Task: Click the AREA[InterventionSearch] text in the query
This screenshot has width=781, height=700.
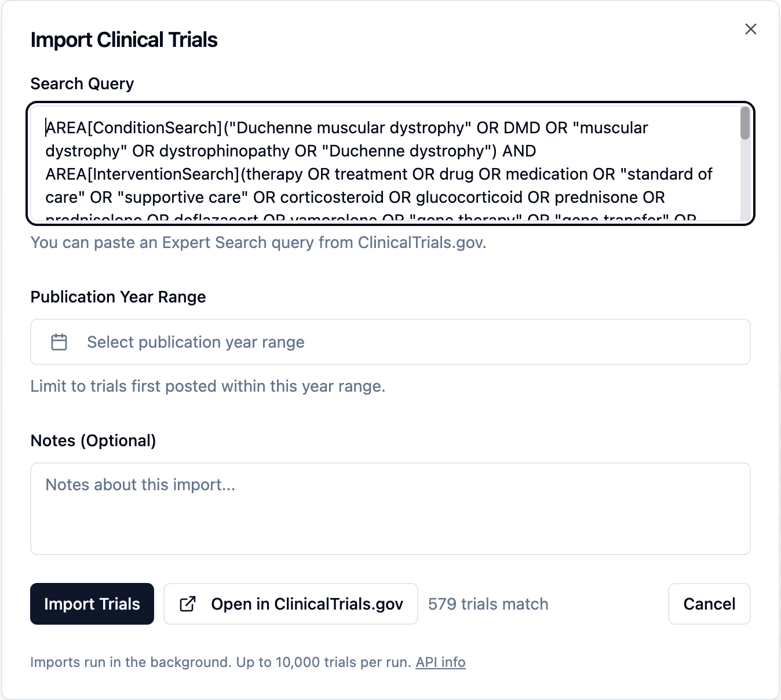Action: click(142, 174)
